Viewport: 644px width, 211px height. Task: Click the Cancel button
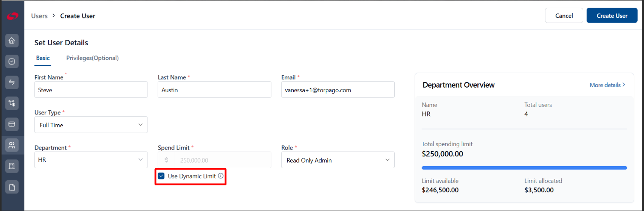point(564,15)
